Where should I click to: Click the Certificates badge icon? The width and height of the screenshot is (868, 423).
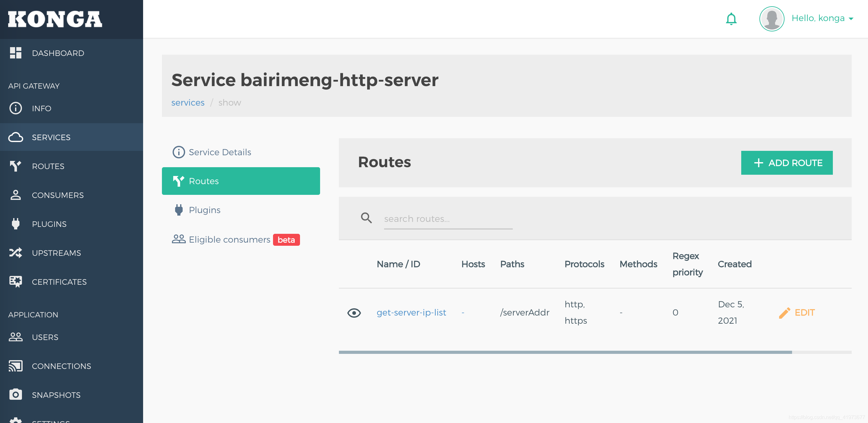[x=15, y=281]
